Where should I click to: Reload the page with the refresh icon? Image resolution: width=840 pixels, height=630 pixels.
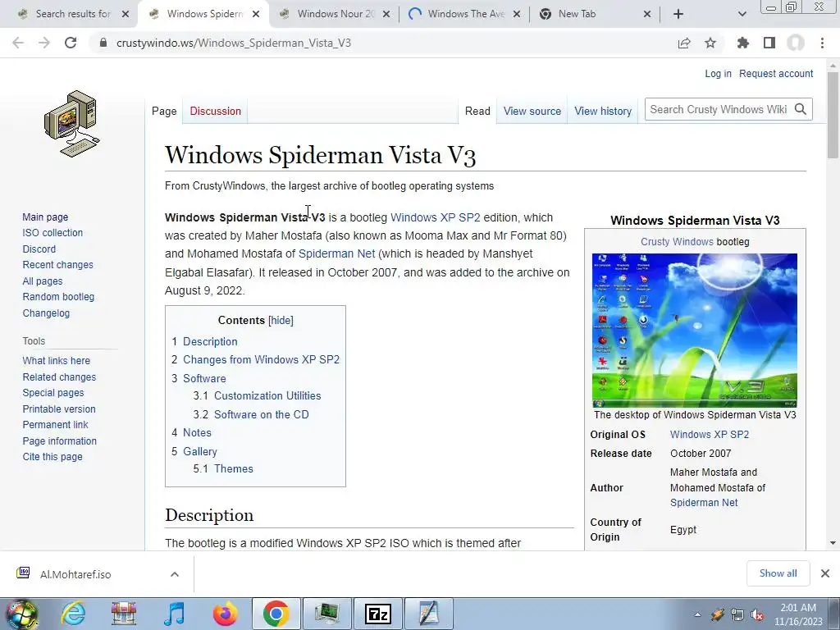click(x=71, y=43)
